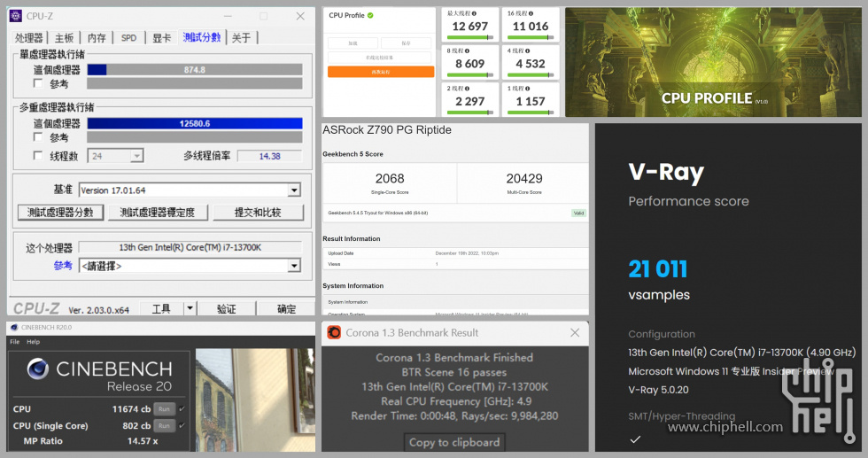Select the 測試分數 tab

[x=202, y=37]
